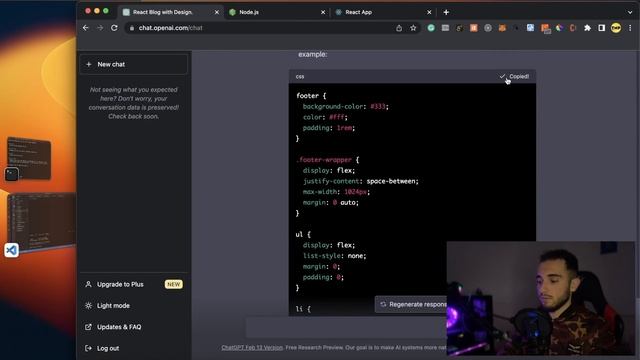This screenshot has width=640, height=360.
Task: Close the React Blog with Design tab
Action: click(x=217, y=12)
